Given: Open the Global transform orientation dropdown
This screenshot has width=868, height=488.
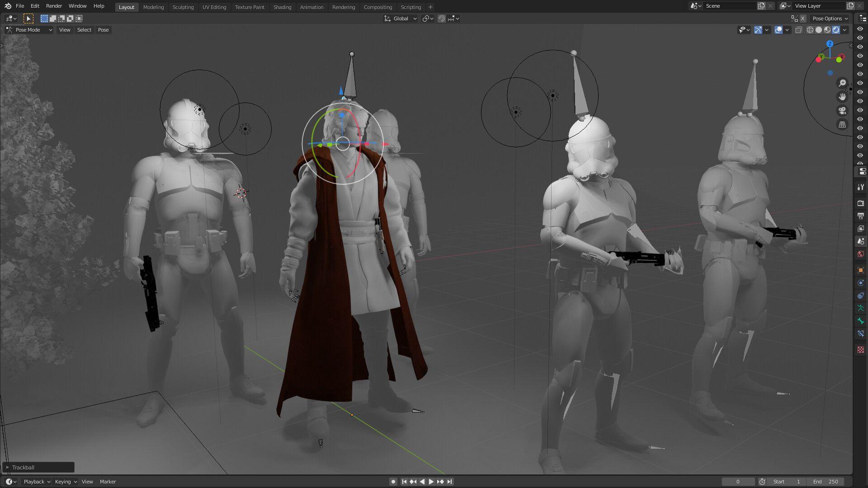Looking at the screenshot, I should [401, 19].
